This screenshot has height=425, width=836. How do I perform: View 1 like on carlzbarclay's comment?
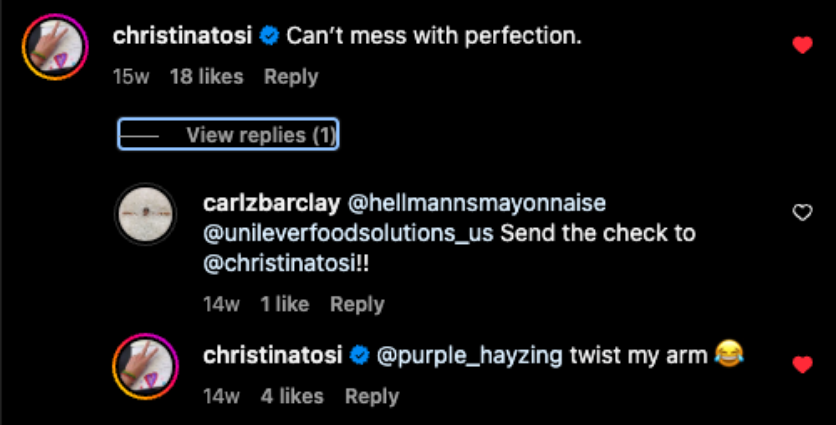click(285, 305)
